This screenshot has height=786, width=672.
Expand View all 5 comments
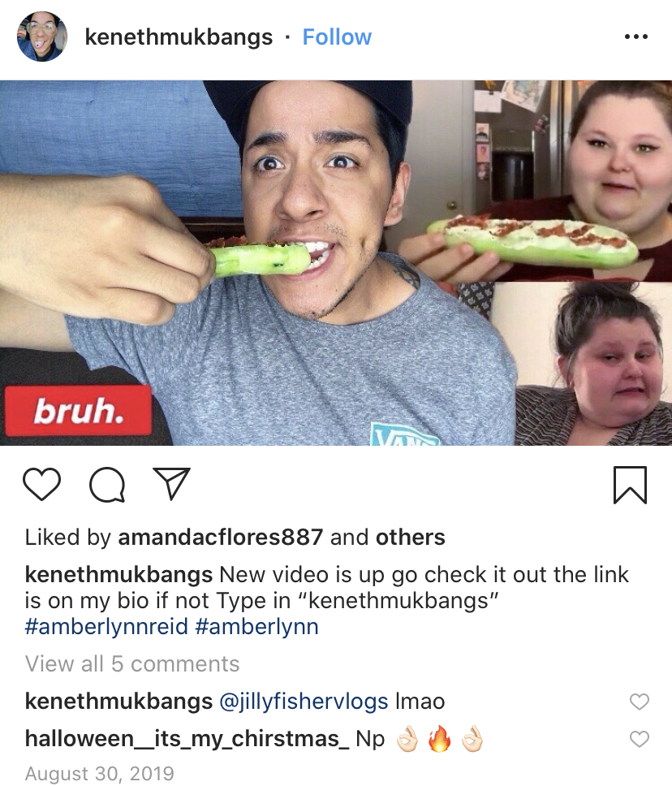pyautogui.click(x=132, y=663)
